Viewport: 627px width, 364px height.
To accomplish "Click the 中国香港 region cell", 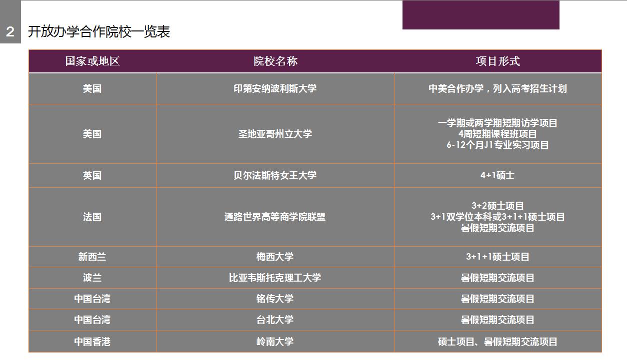I will tap(92, 342).
